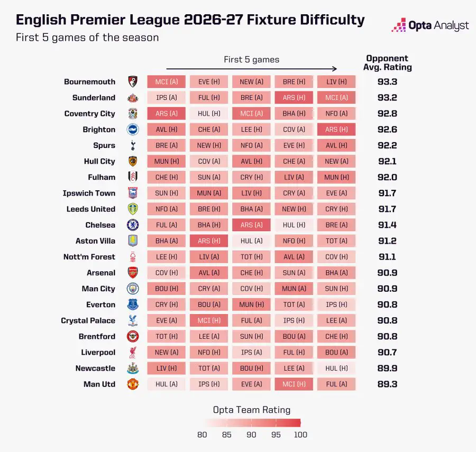The width and height of the screenshot is (476, 452).
Task: Click the Opta Analyst logo
Action: (x=430, y=25)
